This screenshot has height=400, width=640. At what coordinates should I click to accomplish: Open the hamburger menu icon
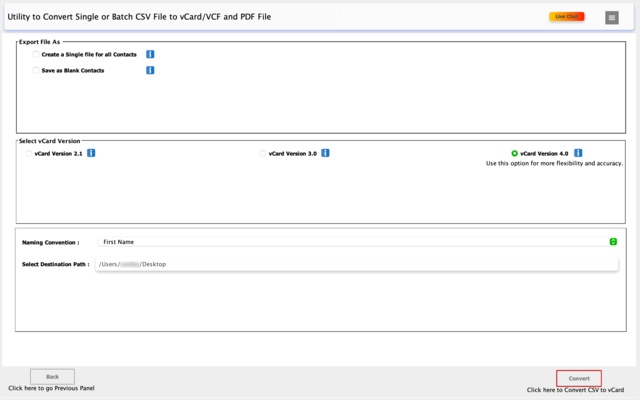click(x=611, y=18)
